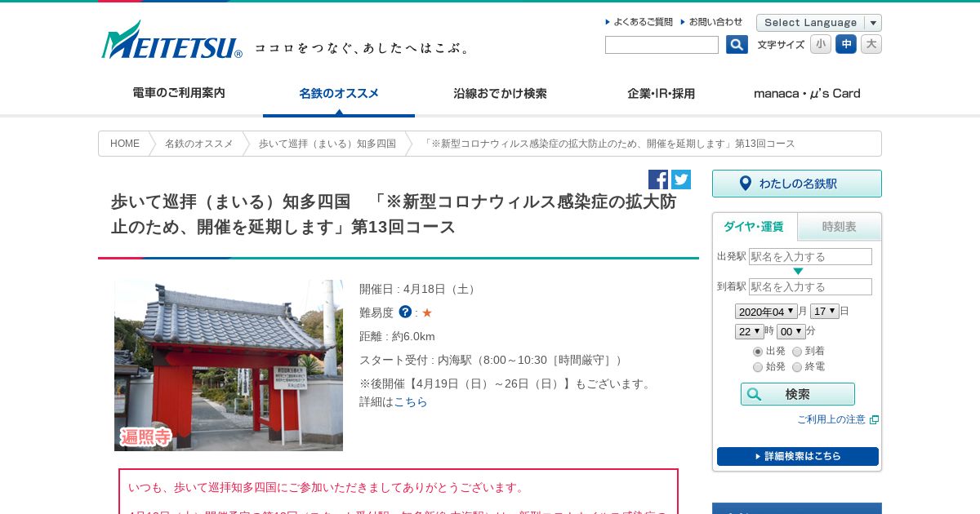
Task: Select the 出発 radio button
Action: click(758, 352)
